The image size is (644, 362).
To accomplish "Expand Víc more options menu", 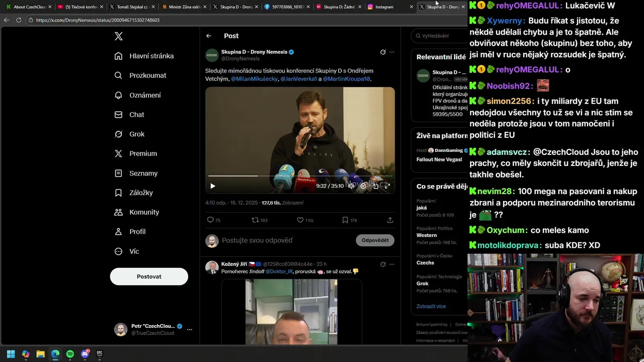I will (127, 251).
